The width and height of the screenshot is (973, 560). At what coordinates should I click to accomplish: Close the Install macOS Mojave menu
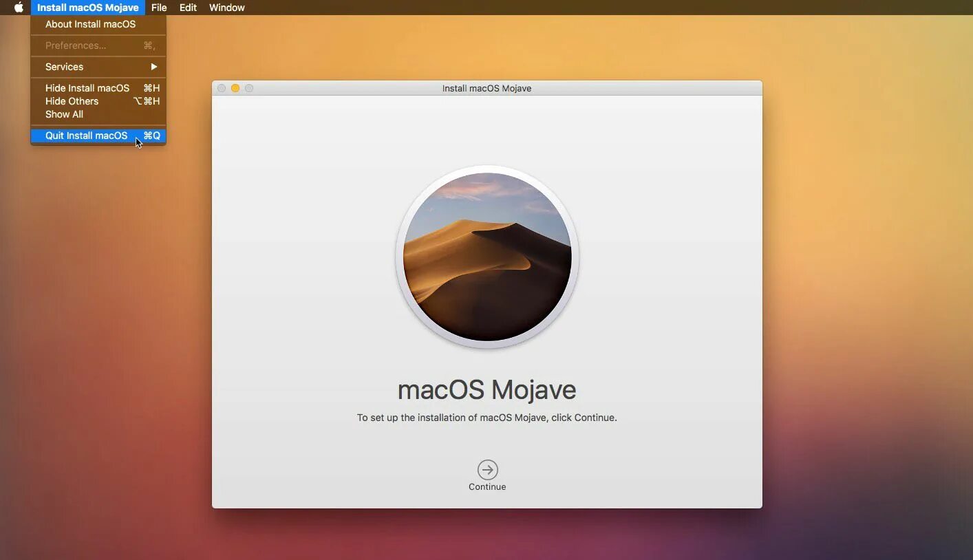(x=88, y=8)
